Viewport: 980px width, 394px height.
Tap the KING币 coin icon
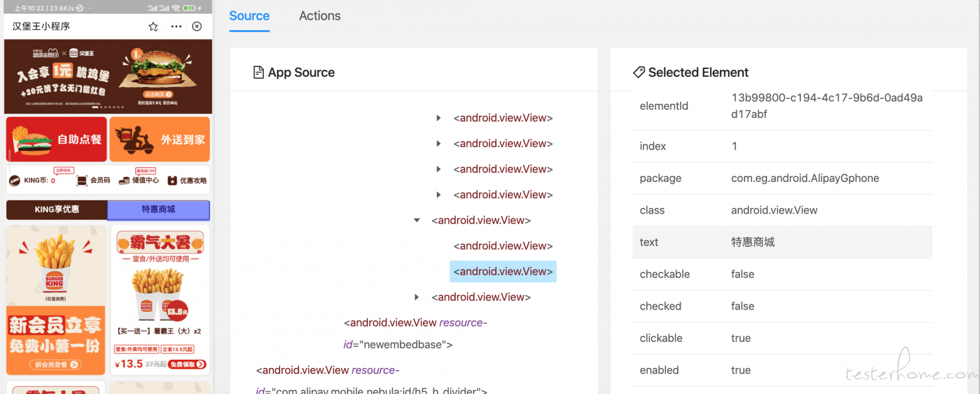(x=14, y=180)
